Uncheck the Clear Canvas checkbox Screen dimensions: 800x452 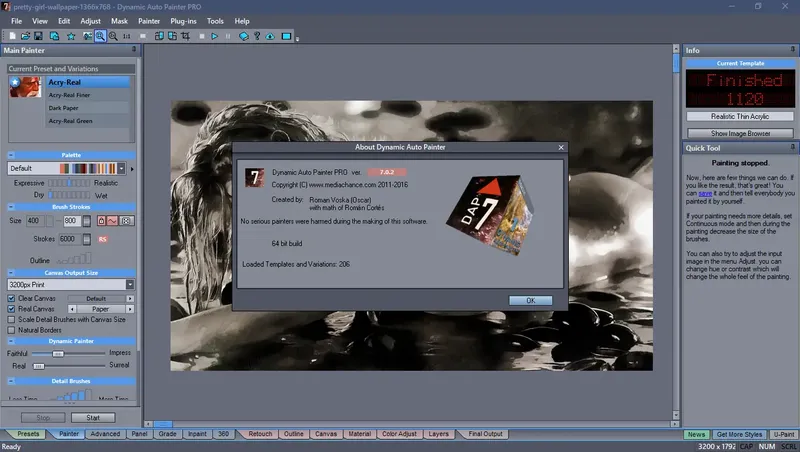click(11, 298)
